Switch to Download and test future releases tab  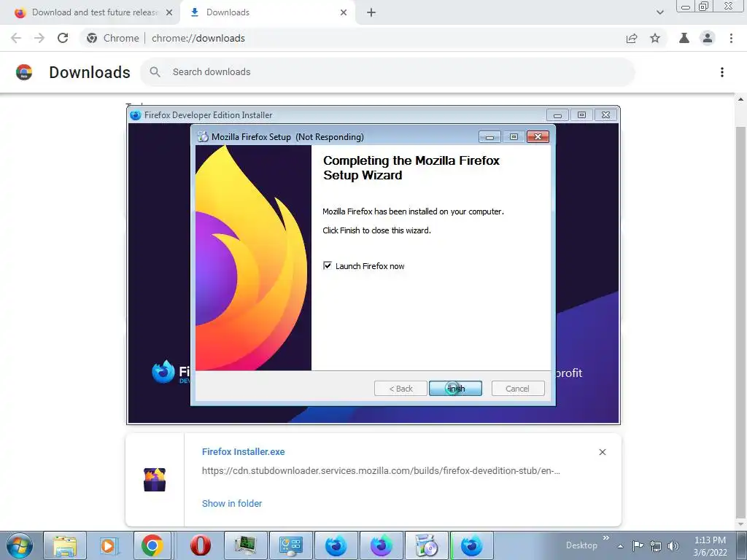(x=93, y=12)
